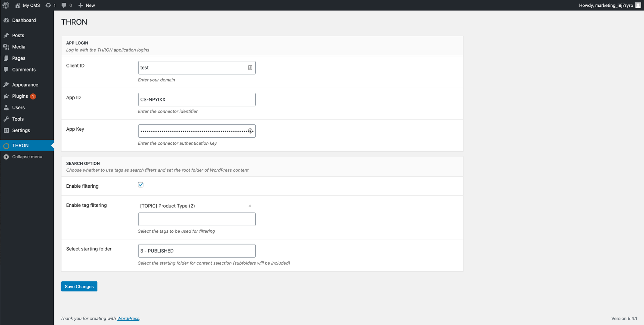Click the Users person icon
This screenshot has height=325, width=644.
click(x=6, y=107)
